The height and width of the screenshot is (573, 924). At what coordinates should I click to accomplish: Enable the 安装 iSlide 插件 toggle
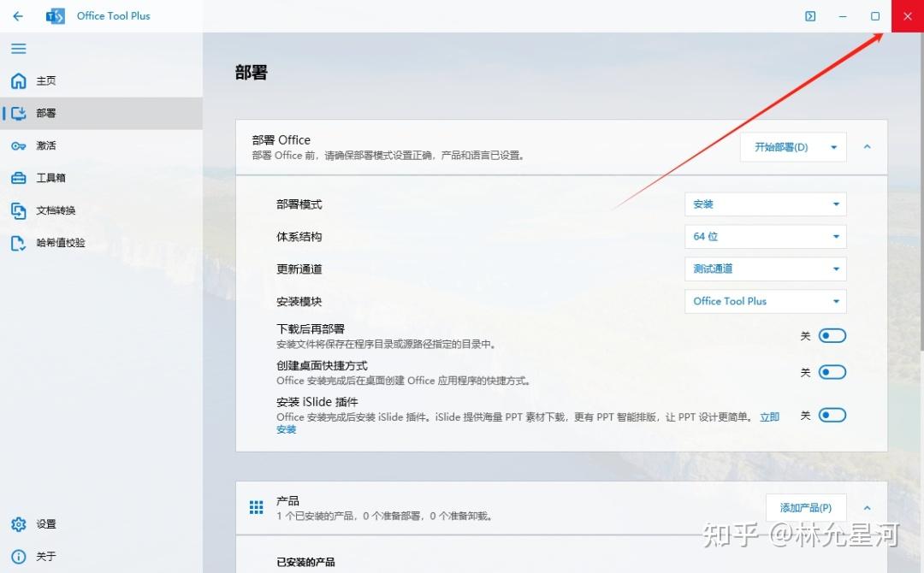coord(831,415)
